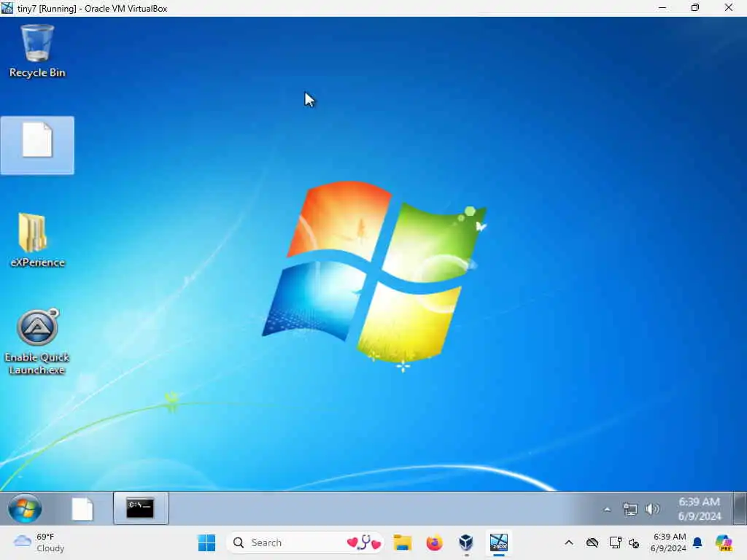The height and width of the screenshot is (560, 747).
Task: Open Copilot preview icon in host taskbar
Action: tap(724, 542)
